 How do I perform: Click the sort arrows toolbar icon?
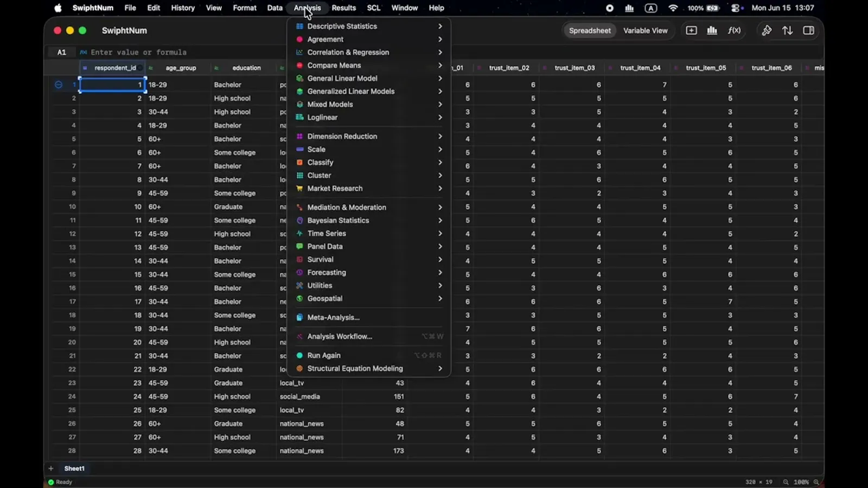pyautogui.click(x=787, y=30)
